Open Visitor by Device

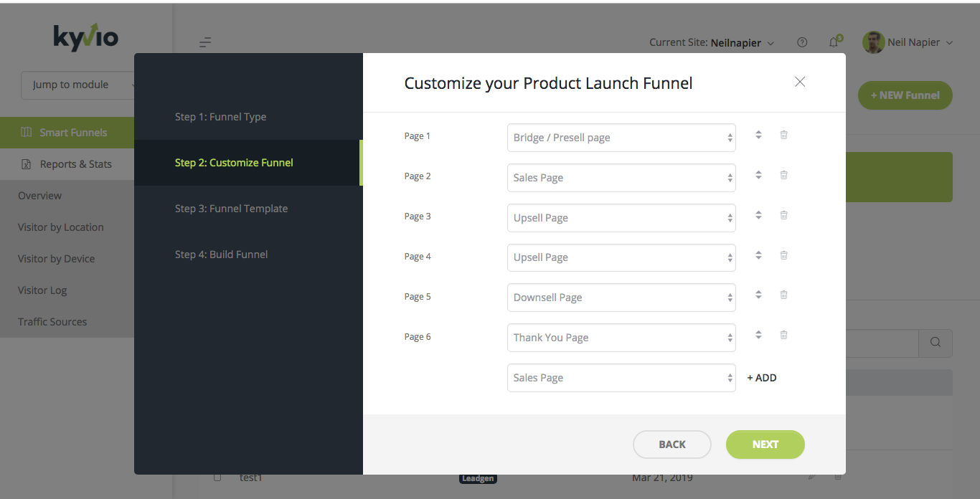click(x=57, y=259)
